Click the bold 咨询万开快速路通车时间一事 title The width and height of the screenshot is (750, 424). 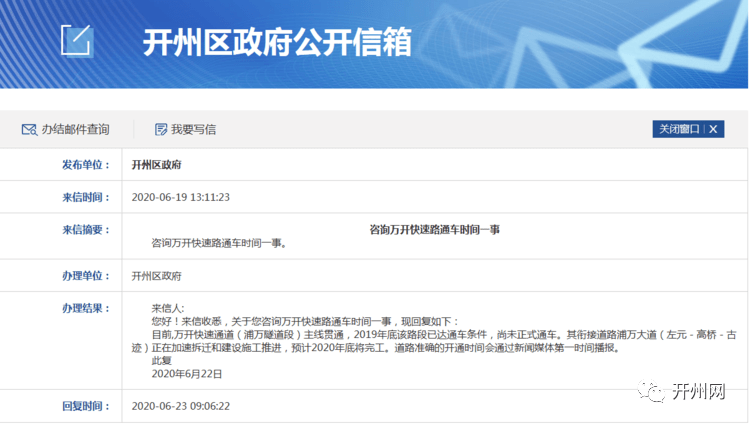[435, 230]
